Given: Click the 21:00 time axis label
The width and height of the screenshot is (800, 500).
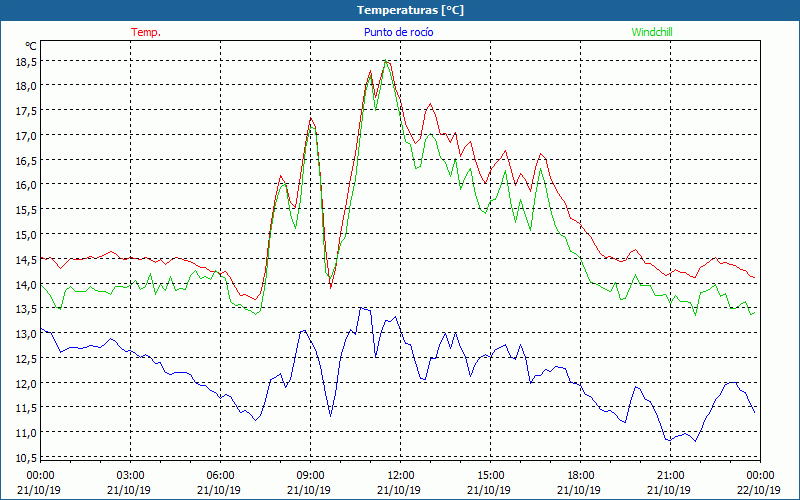Looking at the screenshot, I should pyautogui.click(x=670, y=476).
